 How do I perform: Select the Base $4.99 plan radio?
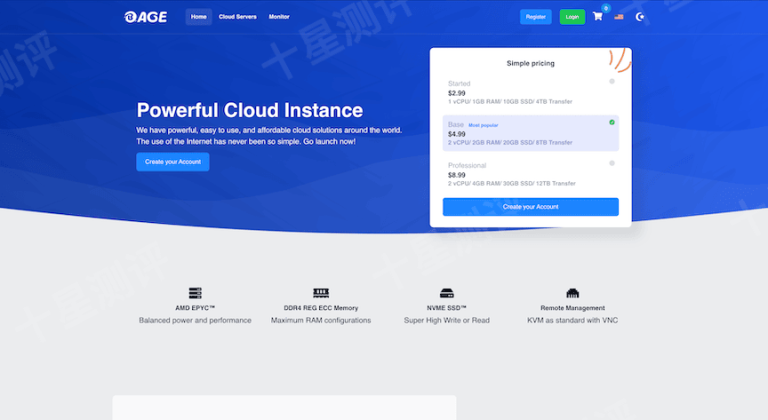click(612, 122)
